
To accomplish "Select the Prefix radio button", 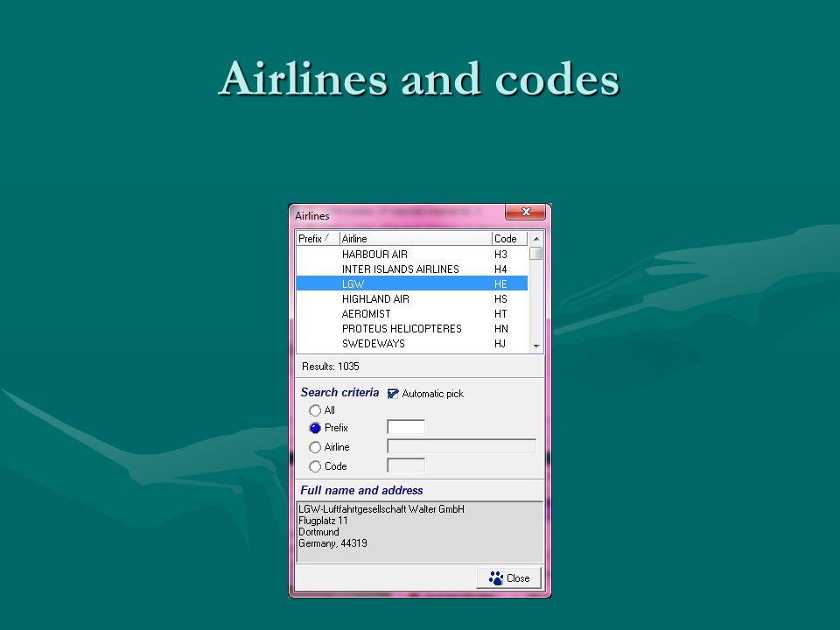I will (315, 428).
